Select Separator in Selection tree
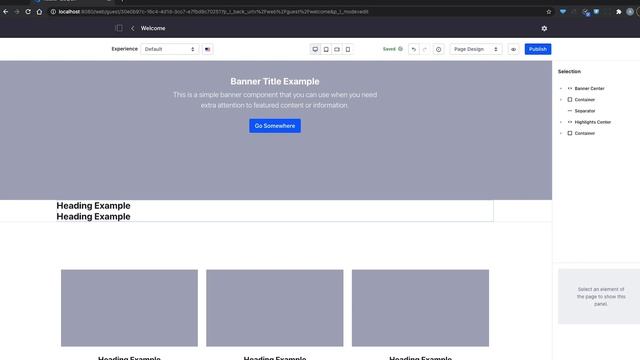Screen dimensions: 640x360 point(585,111)
